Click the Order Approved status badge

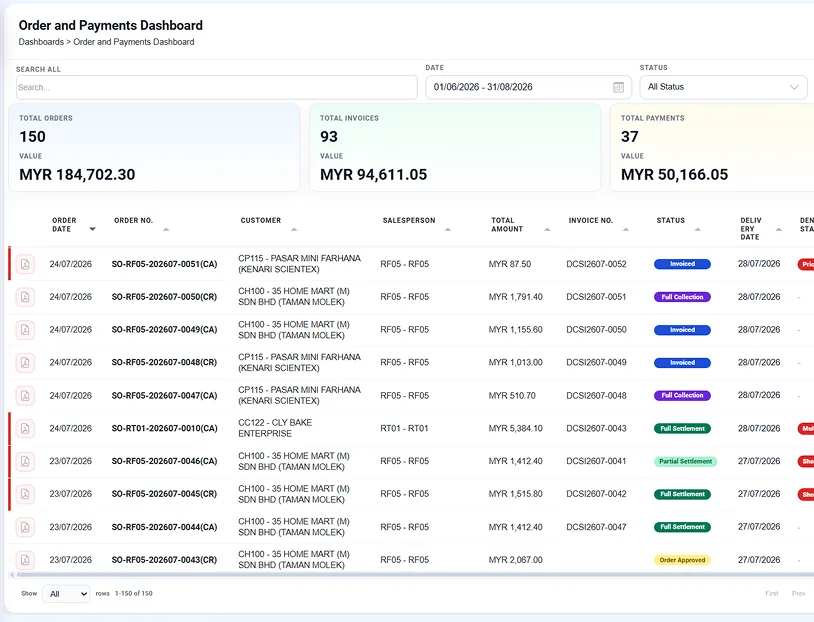(x=682, y=560)
